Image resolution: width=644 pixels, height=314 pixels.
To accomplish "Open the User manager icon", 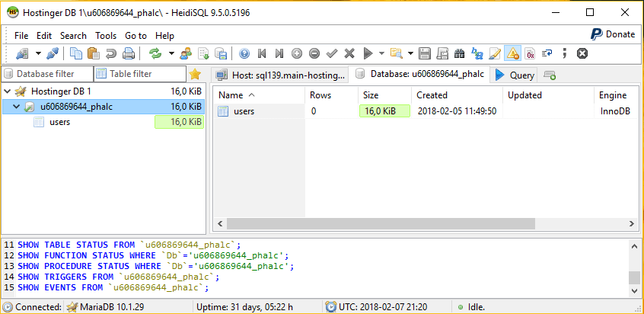I will coord(185,53).
